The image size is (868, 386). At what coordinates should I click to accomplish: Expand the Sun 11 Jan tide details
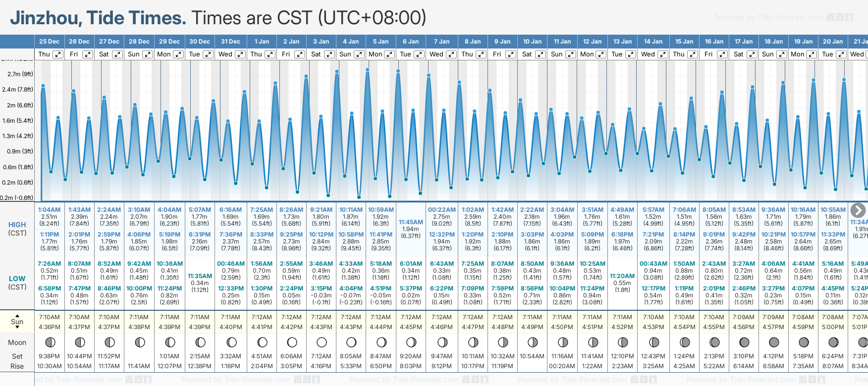coord(570,54)
